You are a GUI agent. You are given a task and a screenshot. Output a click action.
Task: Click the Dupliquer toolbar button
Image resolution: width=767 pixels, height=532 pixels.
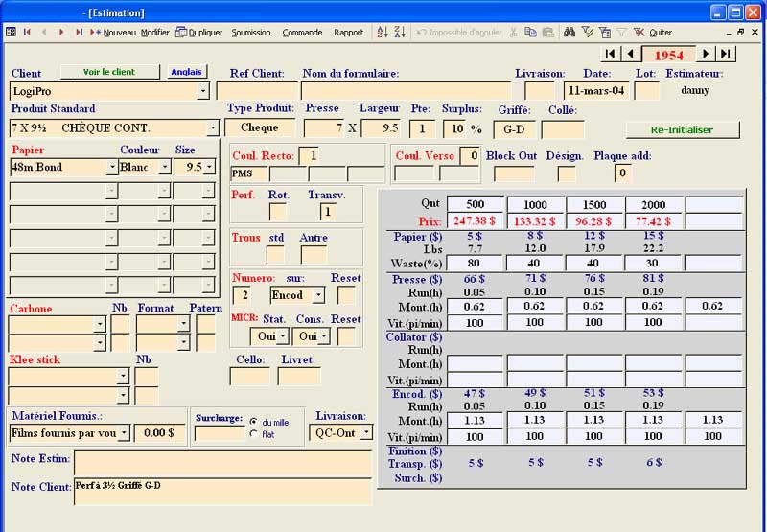pos(198,32)
